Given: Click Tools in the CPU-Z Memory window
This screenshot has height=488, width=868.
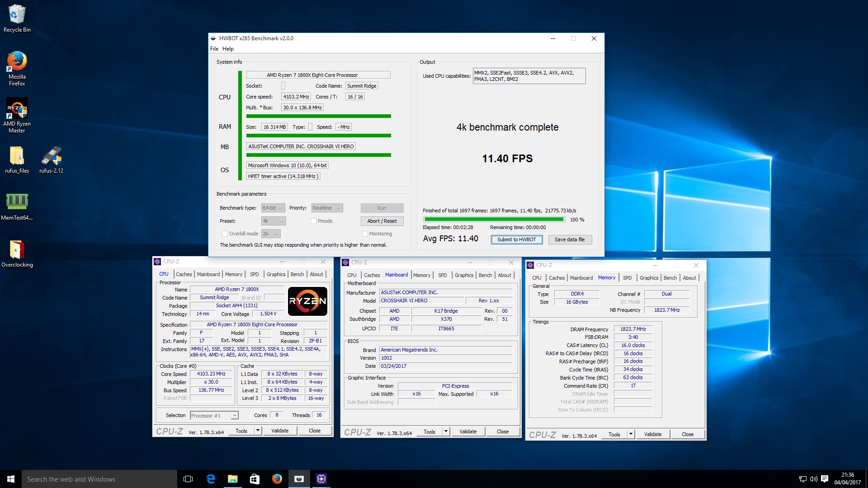Looking at the screenshot, I should [x=614, y=434].
